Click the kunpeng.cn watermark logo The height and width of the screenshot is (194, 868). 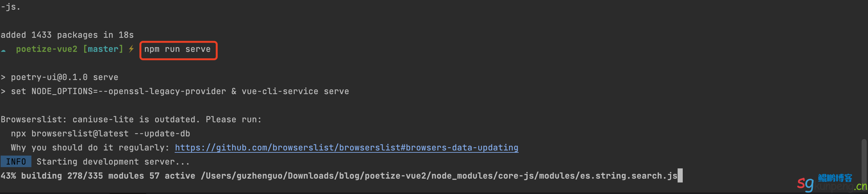pos(832,183)
